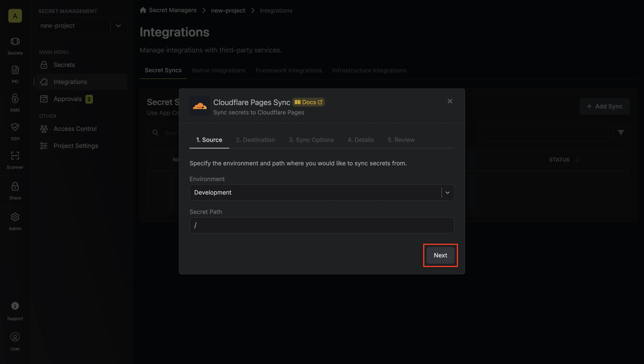Open the PKI product icon

coord(15,75)
